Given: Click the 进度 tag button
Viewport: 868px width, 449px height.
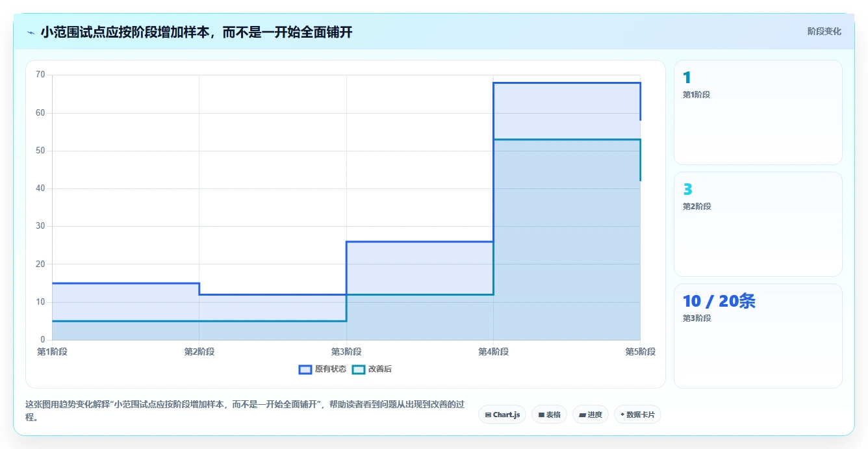Looking at the screenshot, I should [590, 415].
